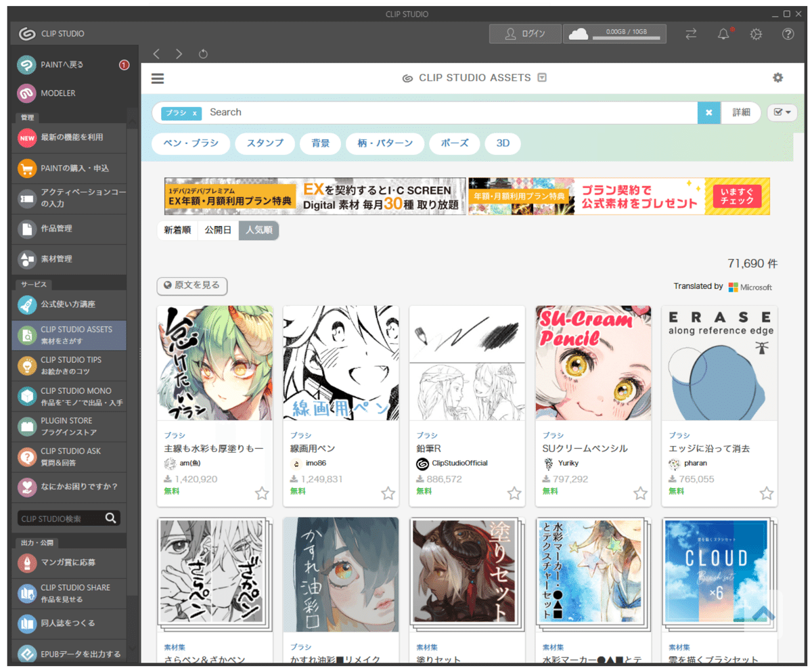Open the SU-Cream Pencil thumbnail
This screenshot has height=670, width=812.
(593, 363)
